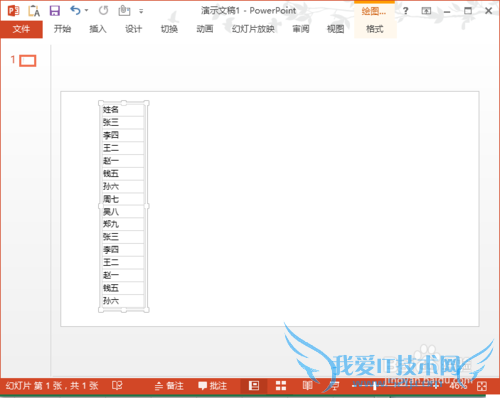Click the 46% zoom level

[458, 386]
